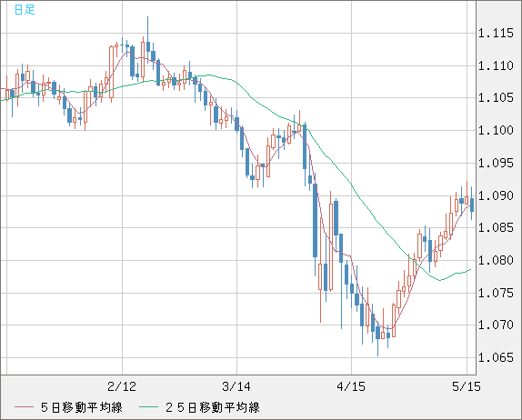Click the 1.110 price axis label

(496, 65)
